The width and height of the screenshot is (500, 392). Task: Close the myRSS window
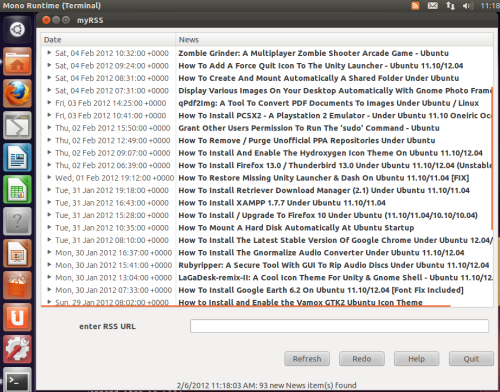(46, 20)
